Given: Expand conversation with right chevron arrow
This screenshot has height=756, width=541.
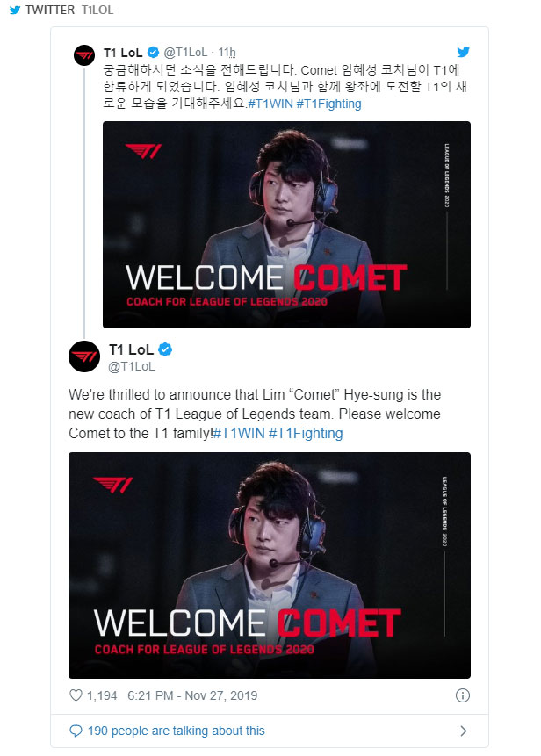Looking at the screenshot, I should pyautogui.click(x=464, y=731).
